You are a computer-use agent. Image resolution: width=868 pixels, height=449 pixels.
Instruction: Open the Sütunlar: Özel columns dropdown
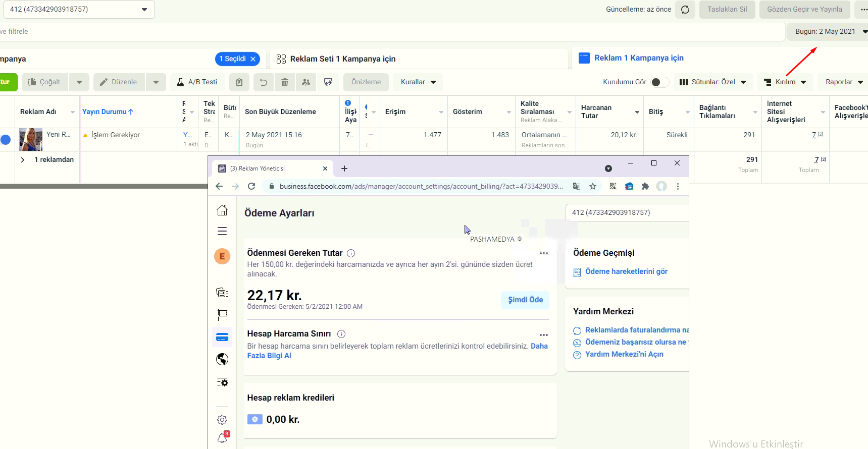tap(713, 82)
